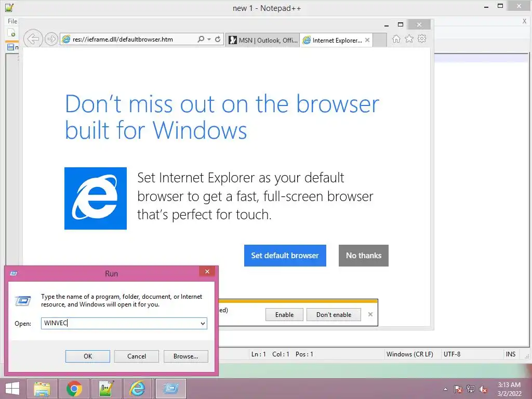Click No thanks button
The width and height of the screenshot is (532, 399).
[x=363, y=256]
